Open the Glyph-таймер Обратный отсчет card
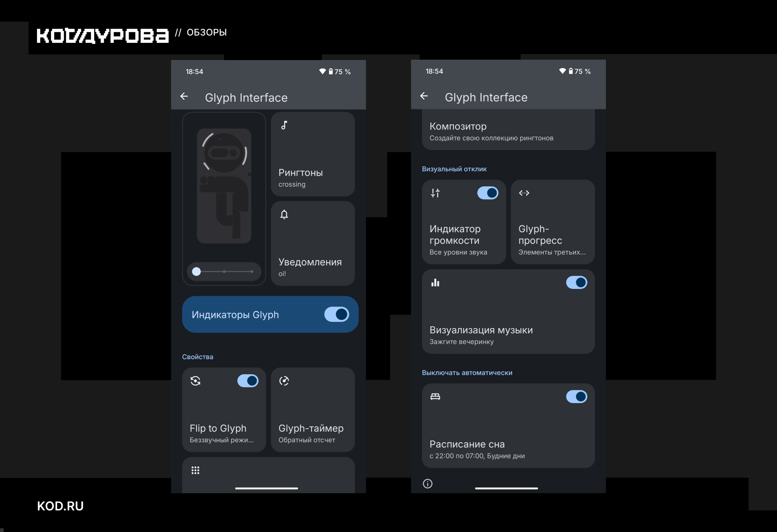Image resolution: width=777 pixels, height=532 pixels. [x=313, y=410]
